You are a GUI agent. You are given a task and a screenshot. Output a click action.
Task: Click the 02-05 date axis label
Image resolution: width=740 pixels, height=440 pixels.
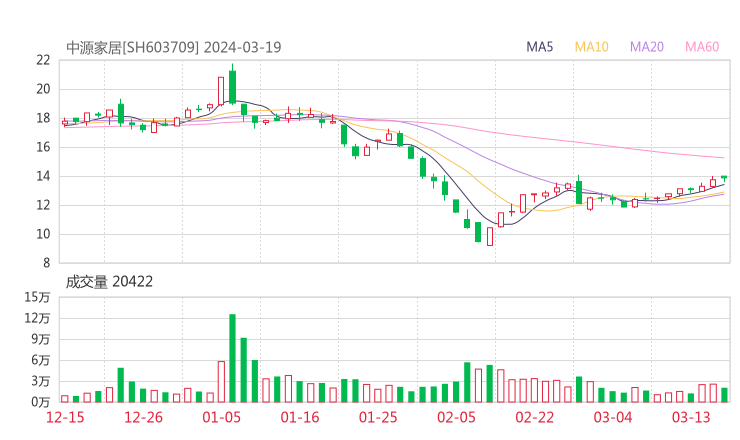tap(456, 417)
